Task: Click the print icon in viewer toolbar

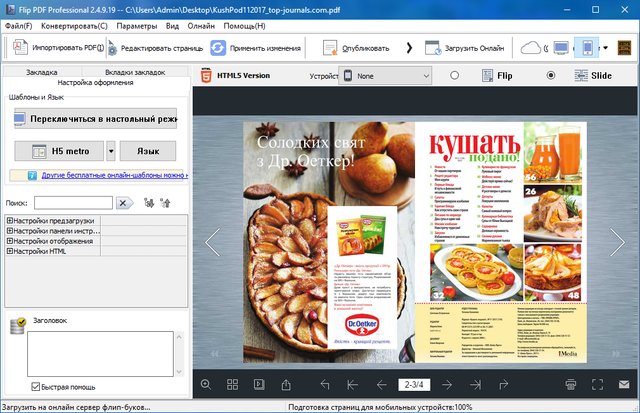Action: coord(571,384)
